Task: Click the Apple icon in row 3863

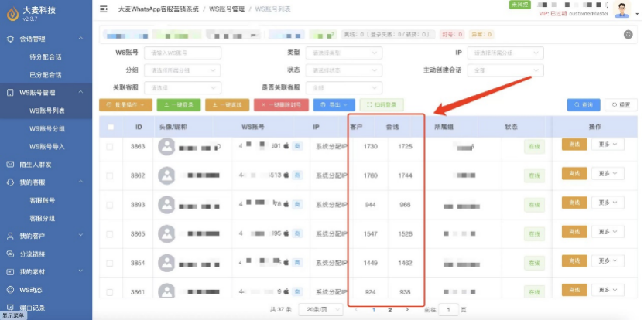Action: (286, 145)
